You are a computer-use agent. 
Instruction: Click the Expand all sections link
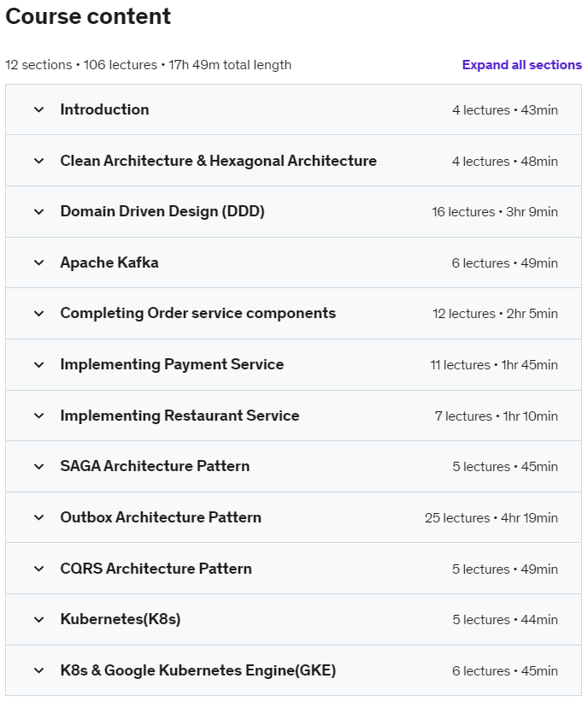click(x=521, y=65)
